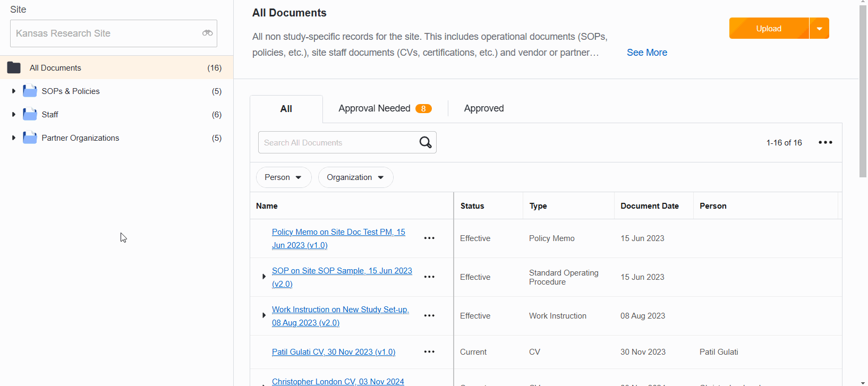
Task: Select the All Documents folder icon
Action: click(x=14, y=68)
